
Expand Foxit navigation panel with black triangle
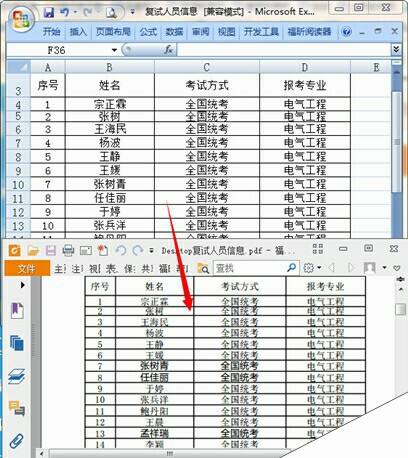pos(22,285)
